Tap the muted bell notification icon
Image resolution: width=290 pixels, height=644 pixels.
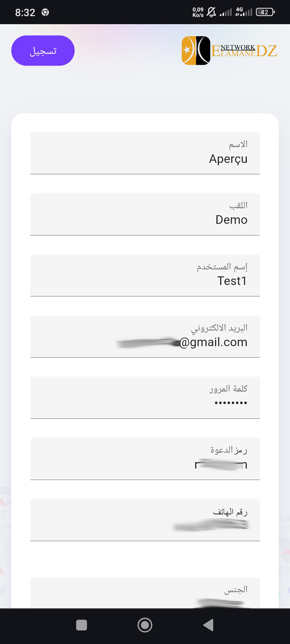click(211, 12)
